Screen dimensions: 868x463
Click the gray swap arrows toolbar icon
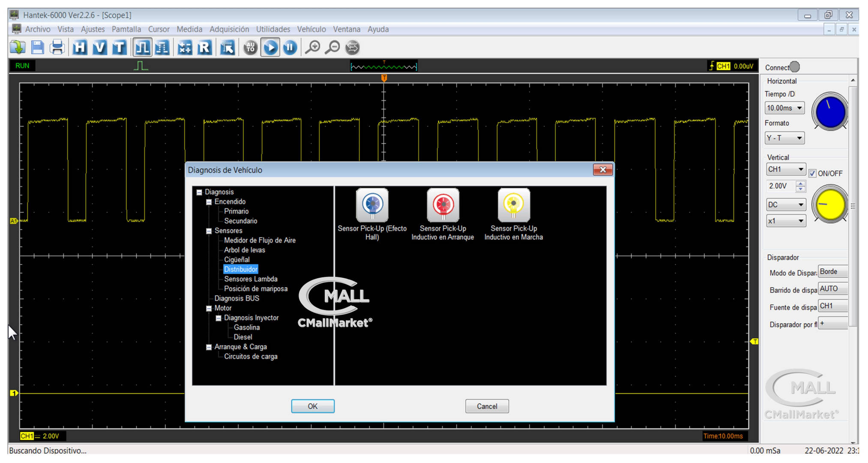pos(353,47)
